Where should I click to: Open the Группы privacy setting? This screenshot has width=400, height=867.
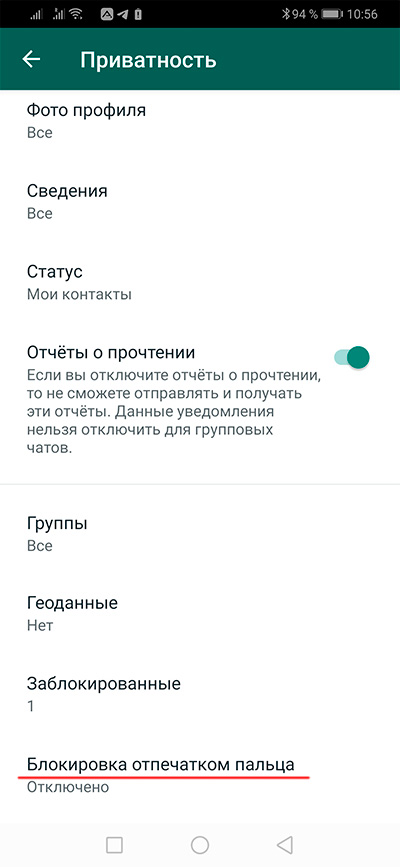pyautogui.click(x=200, y=534)
